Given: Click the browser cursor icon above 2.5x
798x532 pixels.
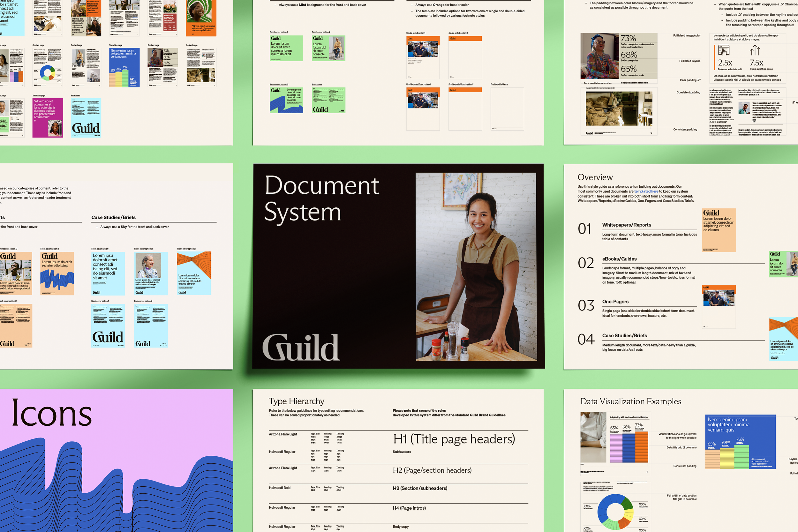Looking at the screenshot, I should tap(723, 51).
